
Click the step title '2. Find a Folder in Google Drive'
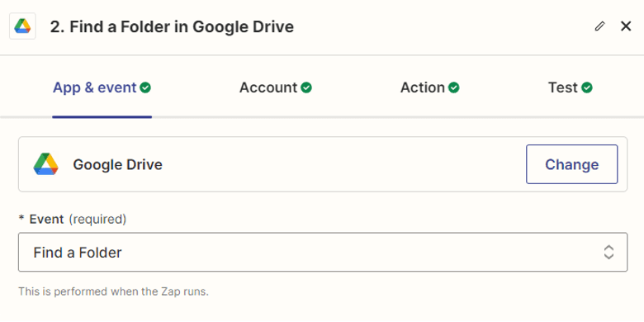tap(172, 26)
